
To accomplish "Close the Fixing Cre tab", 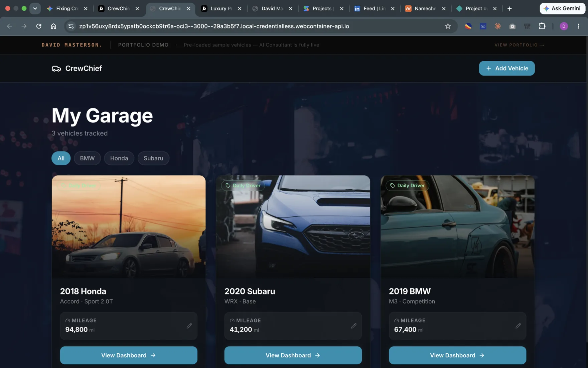I will [x=86, y=9].
